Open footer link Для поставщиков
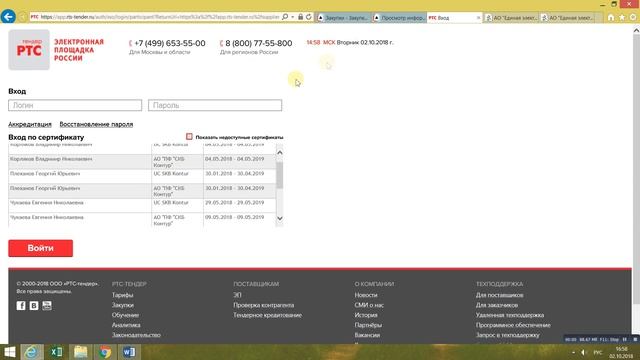Viewport: 640px width, 360px height. point(500,295)
